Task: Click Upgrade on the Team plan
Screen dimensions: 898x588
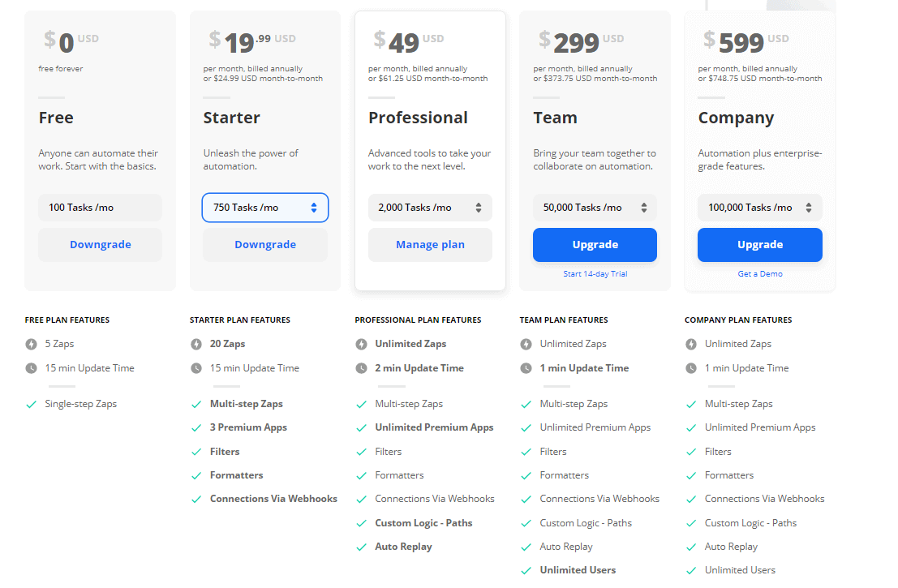Action: coord(595,244)
